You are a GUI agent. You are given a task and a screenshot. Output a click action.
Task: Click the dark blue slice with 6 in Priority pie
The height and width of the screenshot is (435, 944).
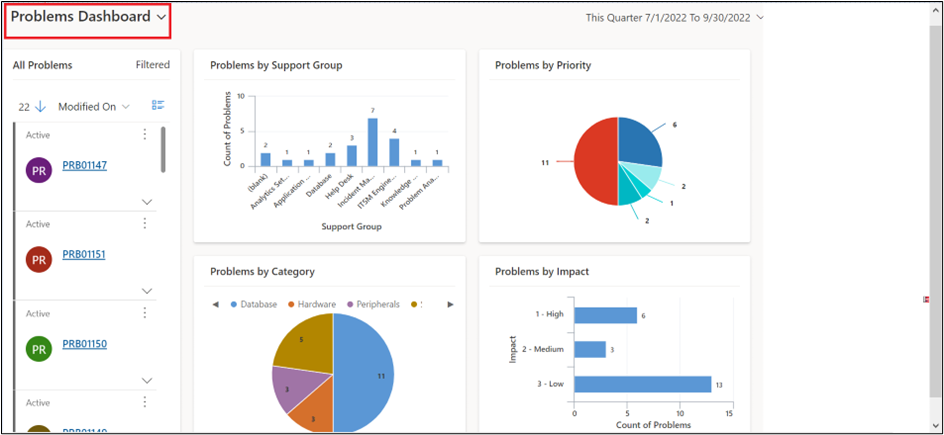pyautogui.click(x=640, y=143)
